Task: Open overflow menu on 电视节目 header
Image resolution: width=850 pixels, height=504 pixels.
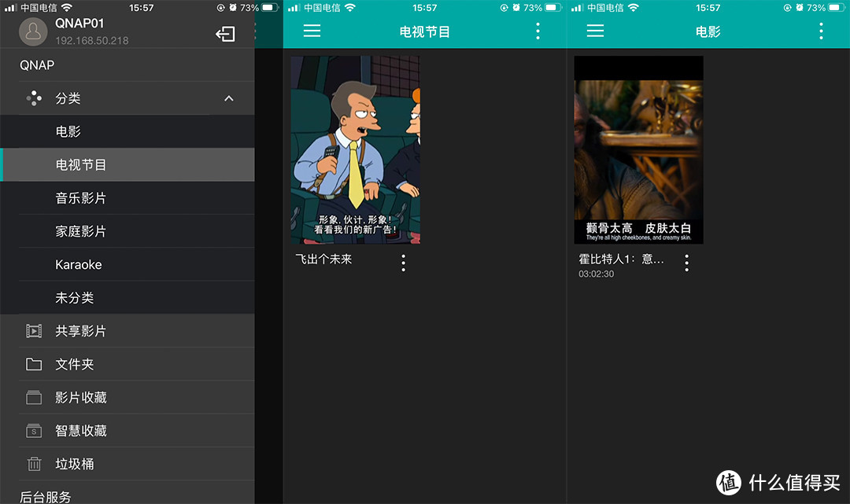Action: click(x=538, y=31)
